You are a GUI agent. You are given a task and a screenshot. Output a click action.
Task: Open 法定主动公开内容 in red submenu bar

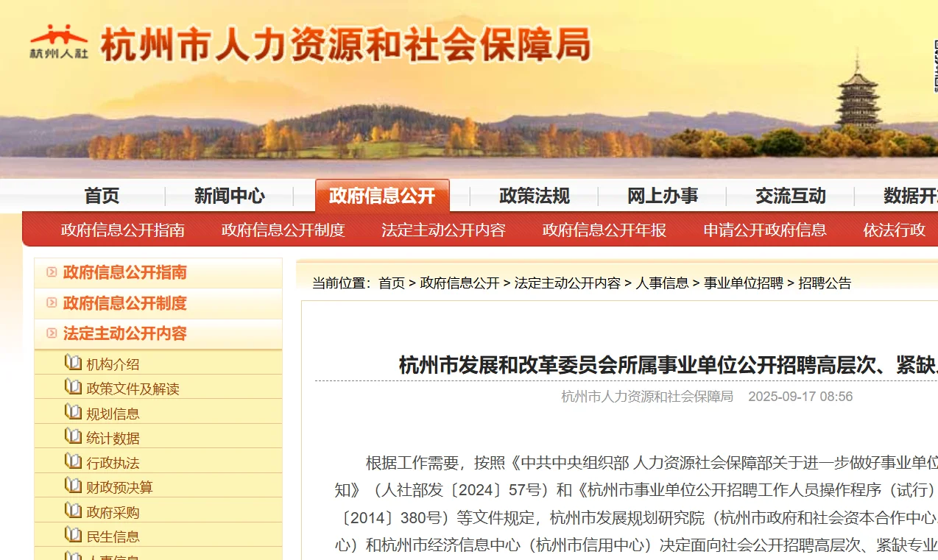click(x=444, y=230)
